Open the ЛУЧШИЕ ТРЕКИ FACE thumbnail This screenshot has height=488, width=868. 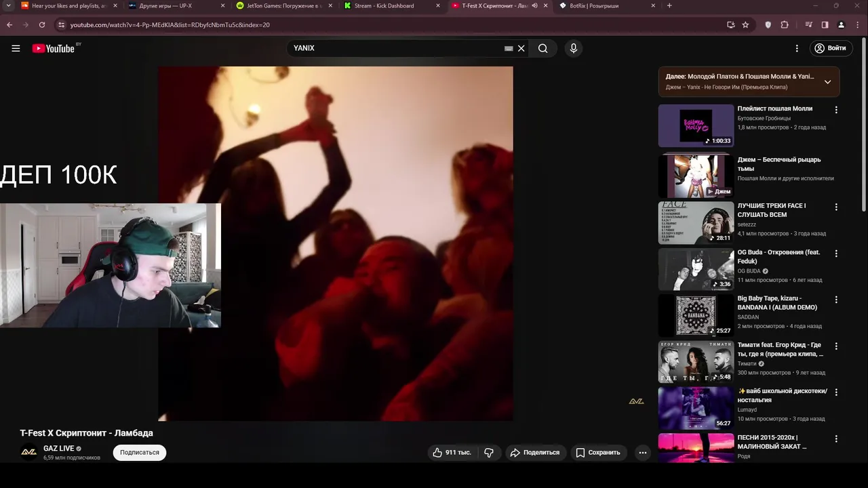696,222
